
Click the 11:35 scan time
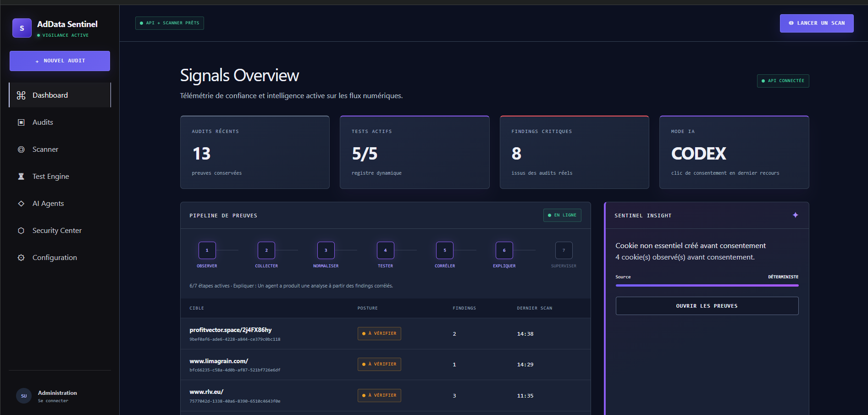525,396
